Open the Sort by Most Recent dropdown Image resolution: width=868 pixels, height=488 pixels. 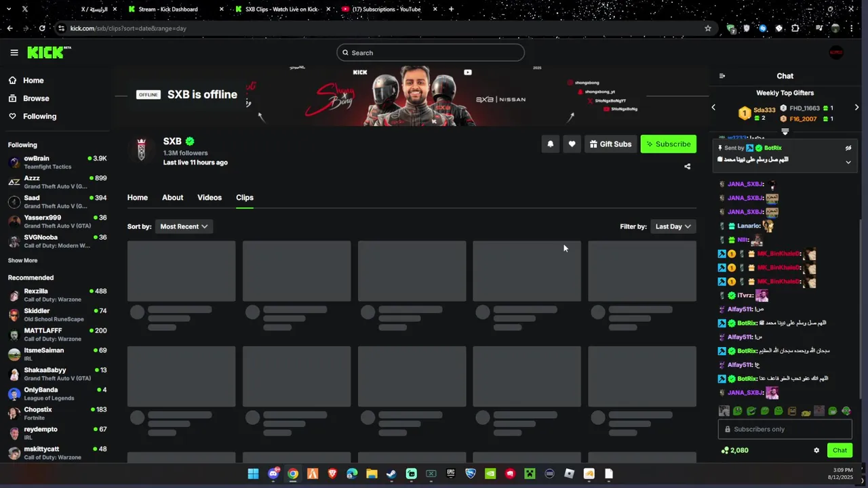[x=184, y=226]
